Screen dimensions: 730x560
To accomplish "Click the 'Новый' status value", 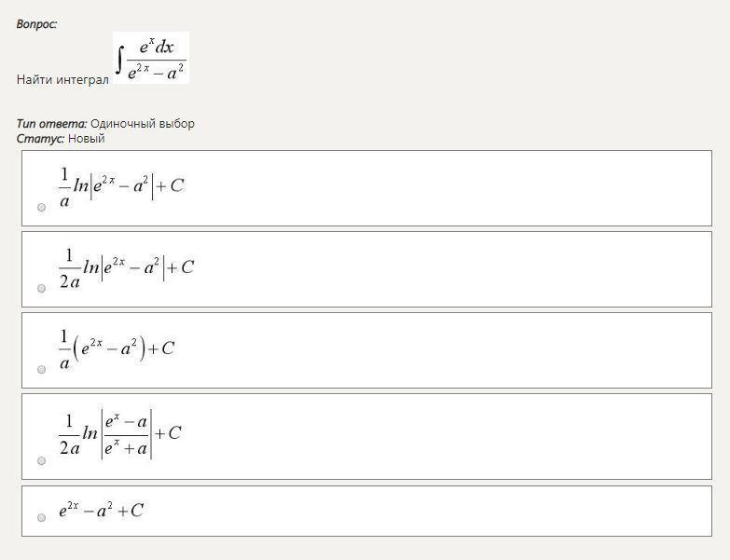I will (x=87, y=138).
